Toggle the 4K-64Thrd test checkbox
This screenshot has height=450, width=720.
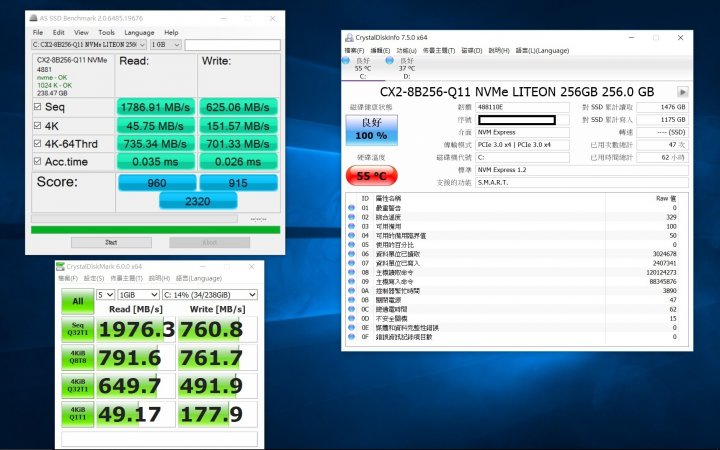click(x=37, y=143)
